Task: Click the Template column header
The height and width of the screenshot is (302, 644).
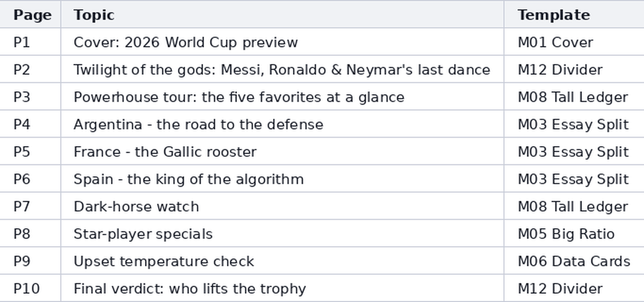Action: [574, 15]
